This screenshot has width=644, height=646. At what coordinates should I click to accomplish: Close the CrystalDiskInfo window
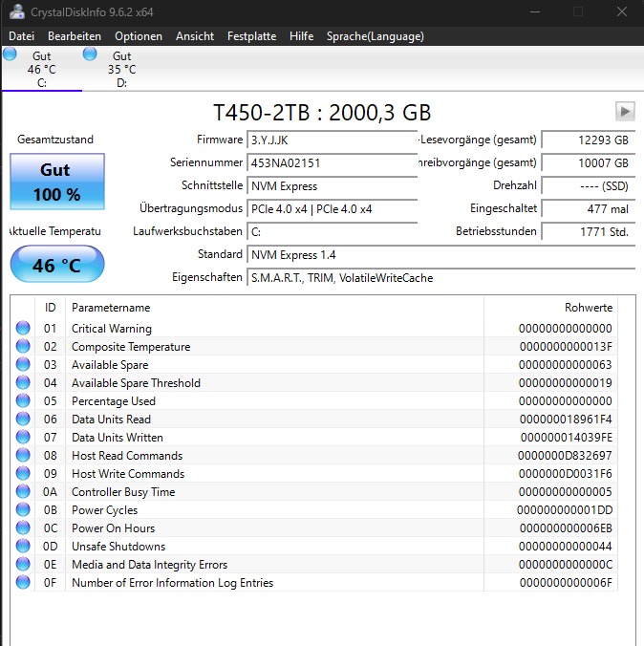click(622, 11)
